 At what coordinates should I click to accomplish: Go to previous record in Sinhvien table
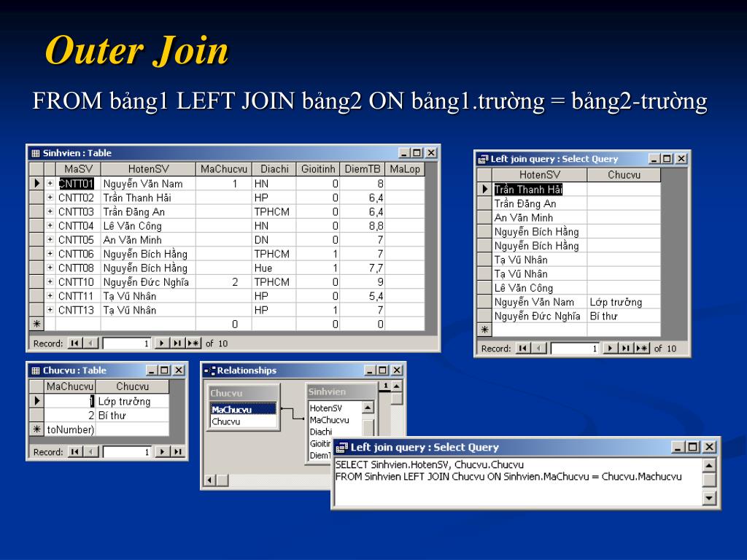90,343
